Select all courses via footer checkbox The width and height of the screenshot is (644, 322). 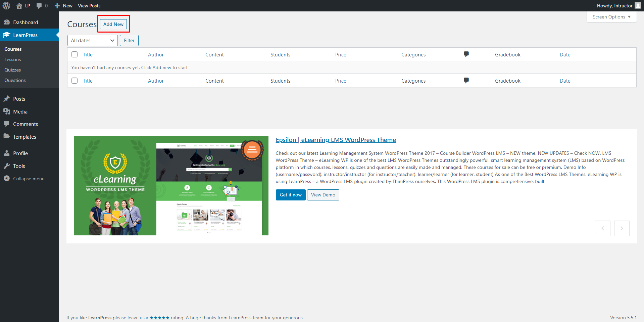tap(75, 81)
